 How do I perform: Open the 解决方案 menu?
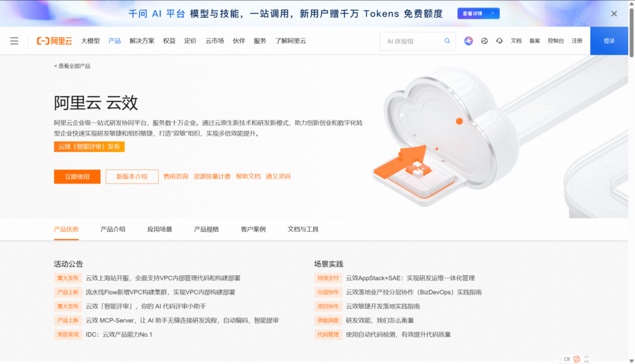(x=142, y=41)
